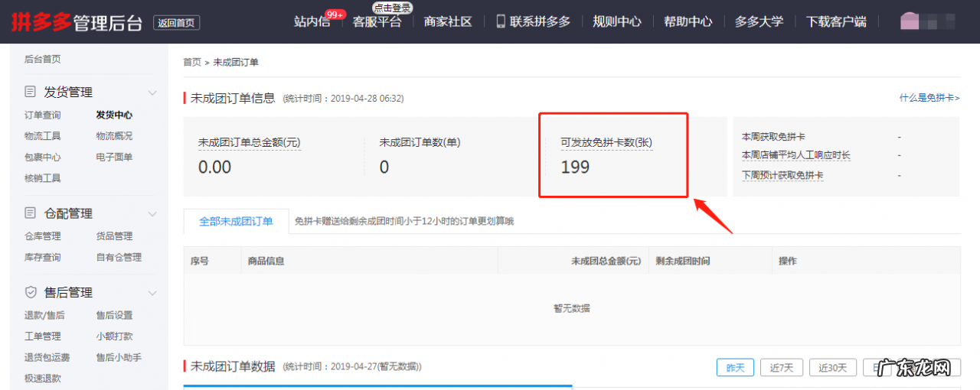Screen dimensions: 980x390
Task: Click the 什么是免拼卡 help link
Action: (x=929, y=98)
